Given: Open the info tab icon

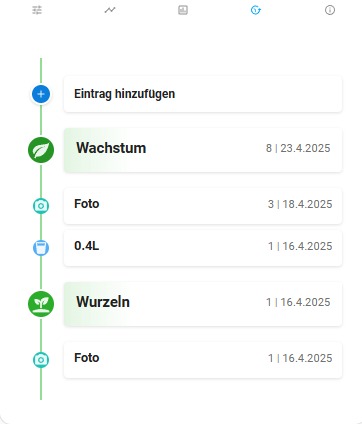Looking at the screenshot, I should click(x=330, y=10).
